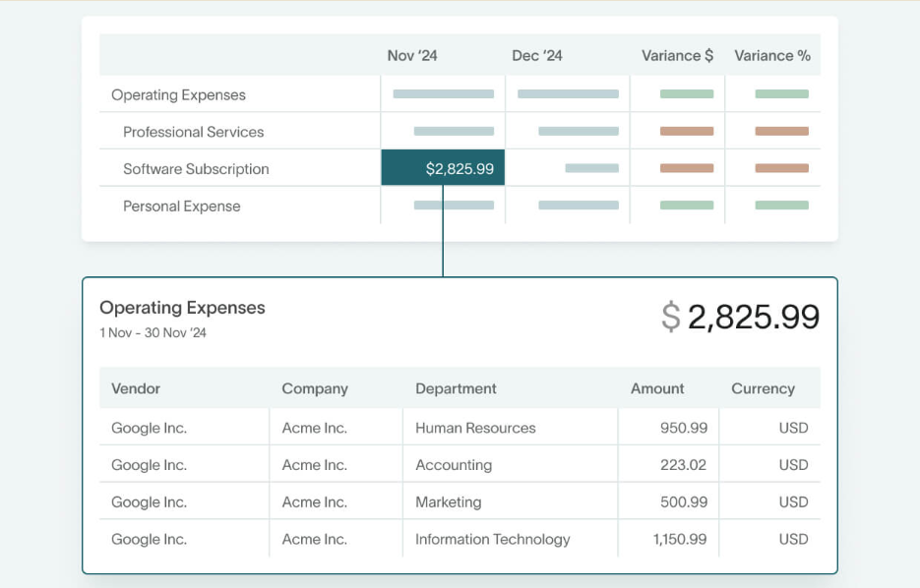Sort by the Variance $ header
The height and width of the screenshot is (588, 920).
[x=677, y=56]
